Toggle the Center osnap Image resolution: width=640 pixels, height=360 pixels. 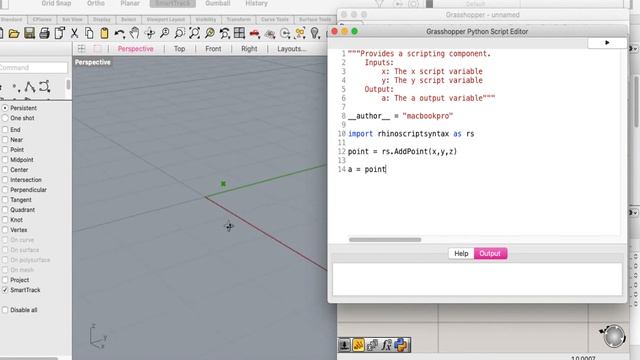pyautogui.click(x=5, y=170)
